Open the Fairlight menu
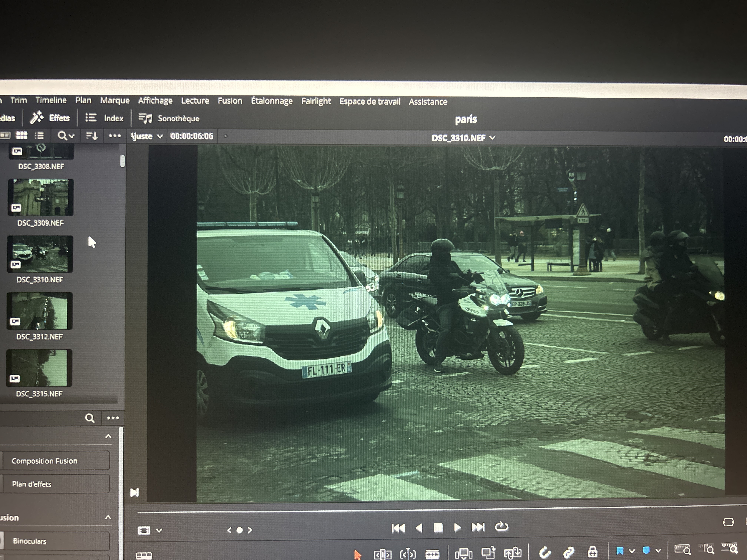This screenshot has width=747, height=560. click(316, 101)
